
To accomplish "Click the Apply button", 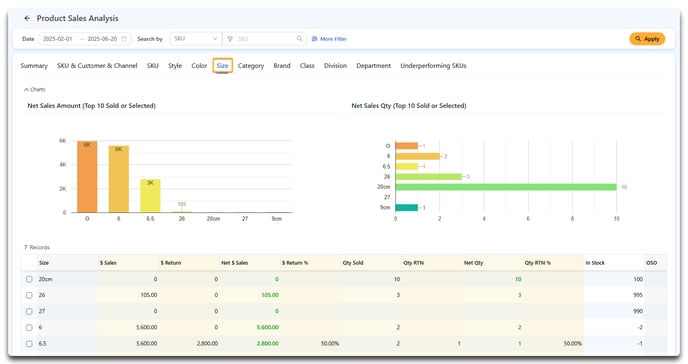I will [647, 39].
